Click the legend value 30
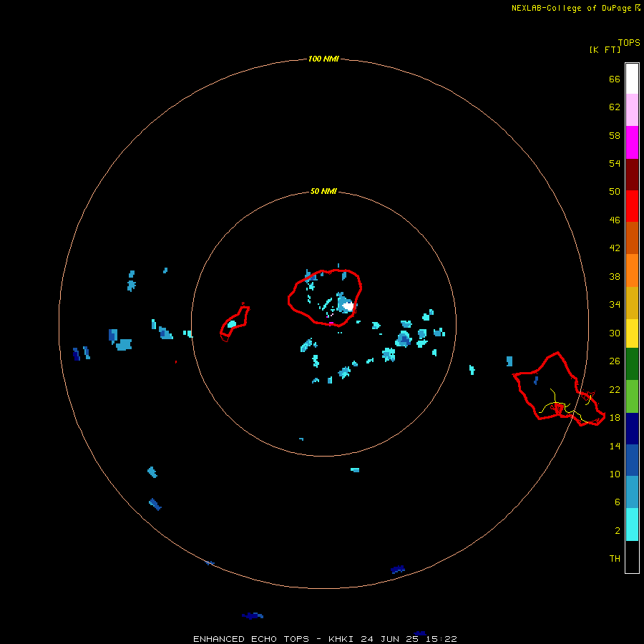Image resolution: width=644 pixels, height=644 pixels. tap(615, 333)
